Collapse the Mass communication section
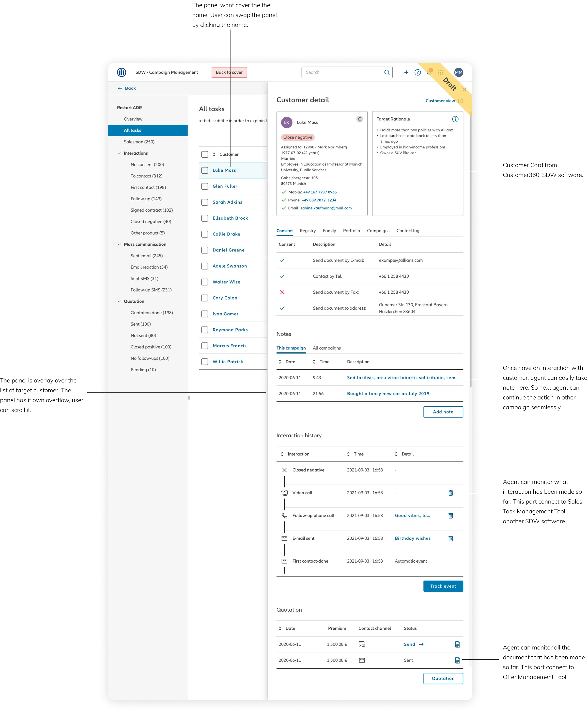This screenshot has width=588, height=712. point(119,244)
